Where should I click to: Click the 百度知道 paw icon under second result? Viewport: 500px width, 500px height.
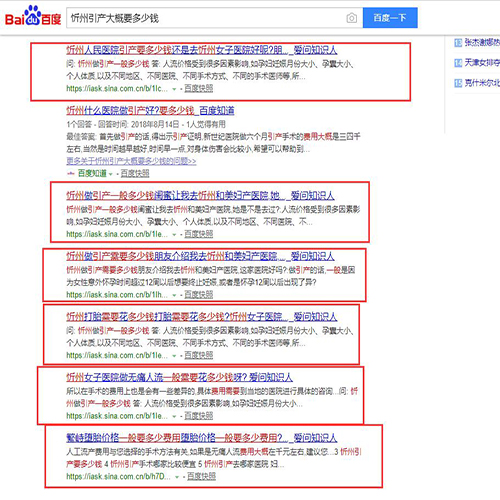pyautogui.click(x=70, y=174)
